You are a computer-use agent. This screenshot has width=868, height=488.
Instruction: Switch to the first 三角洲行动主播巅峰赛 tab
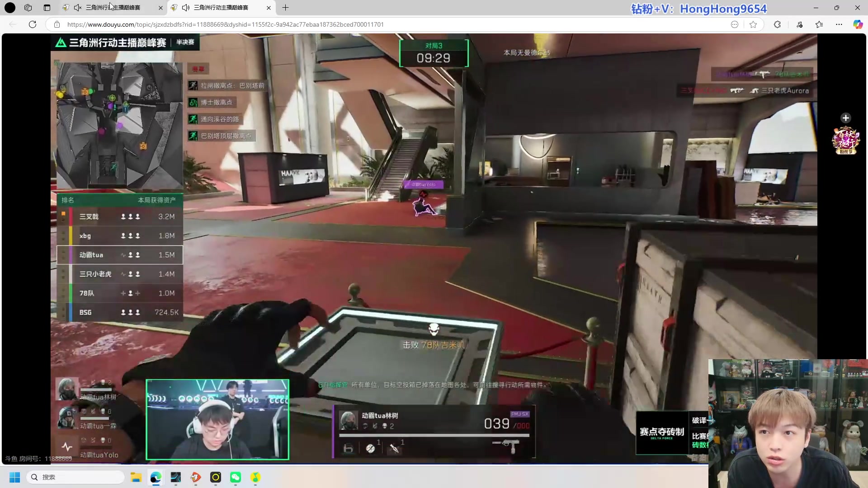tap(113, 8)
